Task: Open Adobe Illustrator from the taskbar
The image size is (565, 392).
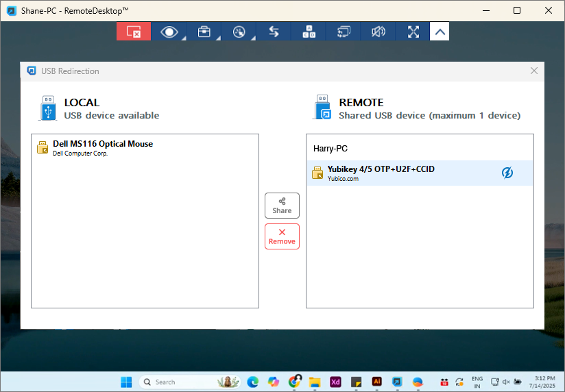Action: pyautogui.click(x=376, y=382)
